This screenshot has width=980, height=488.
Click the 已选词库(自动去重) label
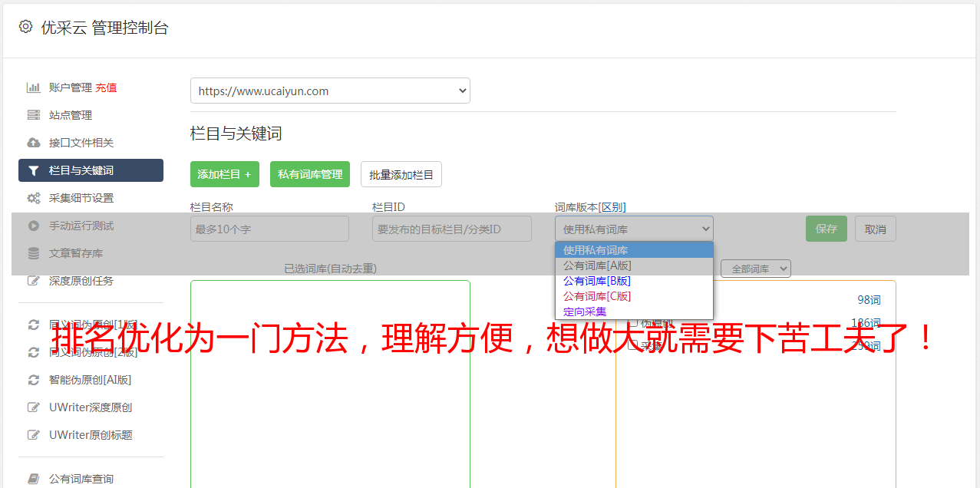(x=330, y=269)
